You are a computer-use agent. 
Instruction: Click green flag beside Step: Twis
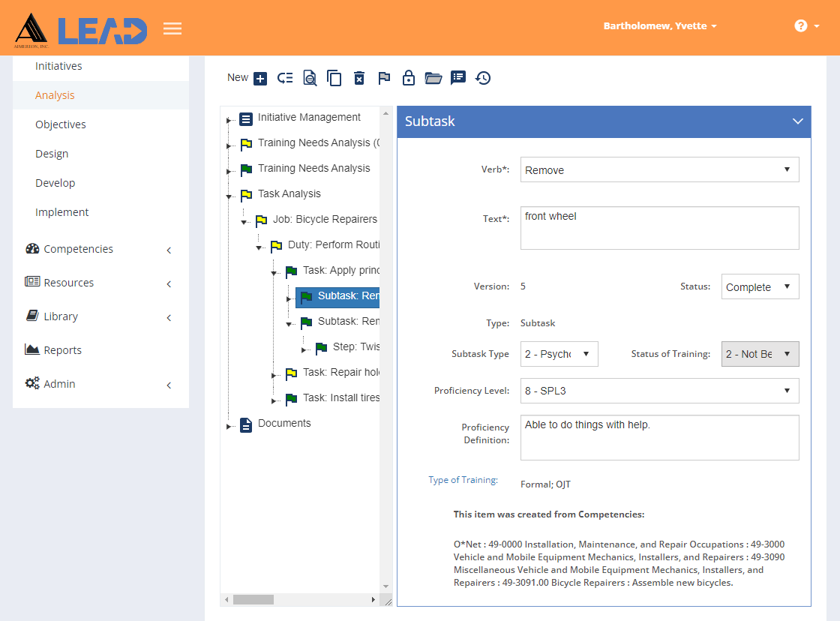[322, 348]
